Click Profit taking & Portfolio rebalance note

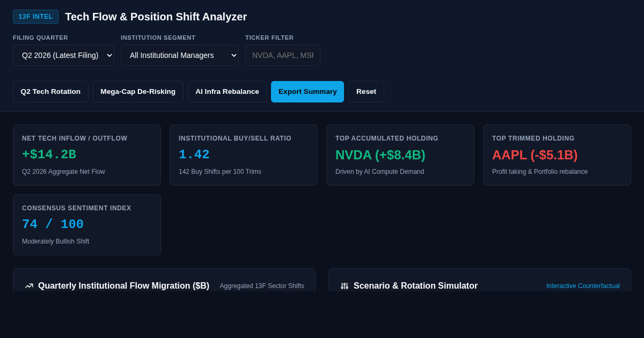(540, 172)
